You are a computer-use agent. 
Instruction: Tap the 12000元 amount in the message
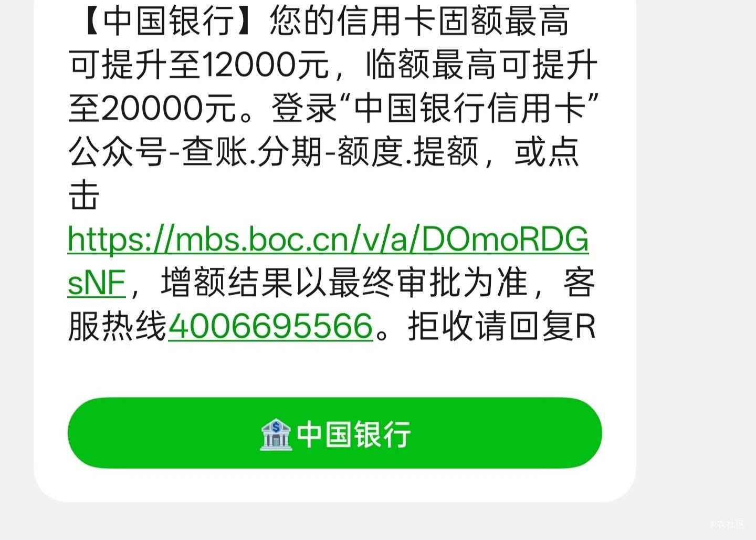[265, 65]
